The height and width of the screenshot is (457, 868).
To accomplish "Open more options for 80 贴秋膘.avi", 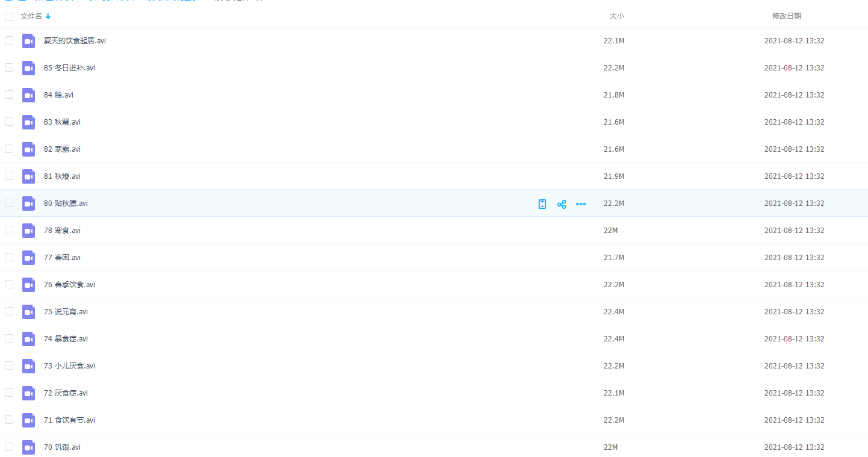I will pos(581,204).
